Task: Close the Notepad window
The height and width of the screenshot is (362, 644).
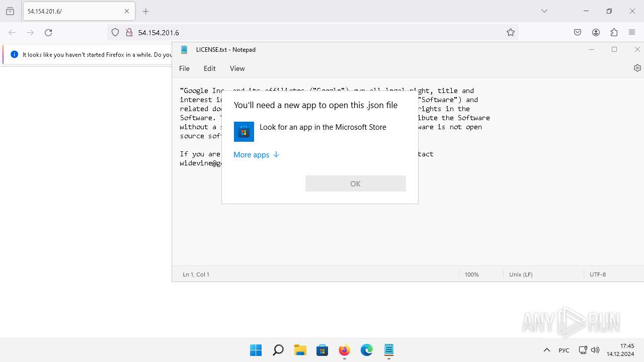Action: (636, 49)
